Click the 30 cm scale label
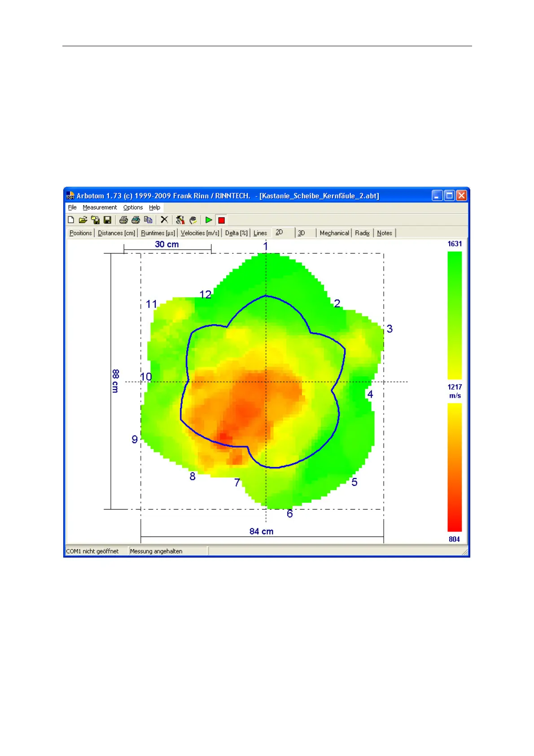 coord(167,244)
